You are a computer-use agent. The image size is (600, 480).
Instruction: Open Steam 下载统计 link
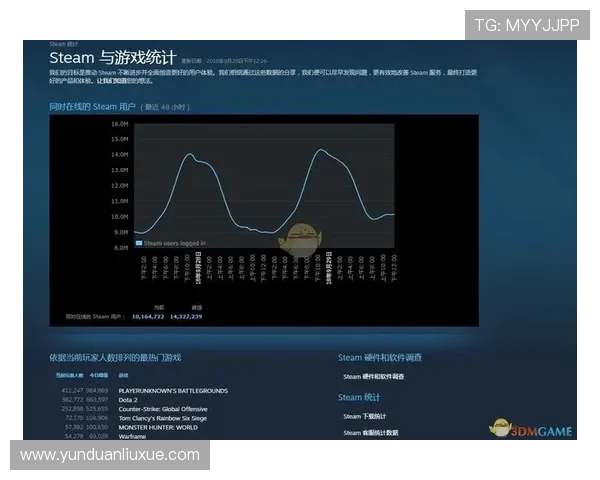tap(365, 416)
